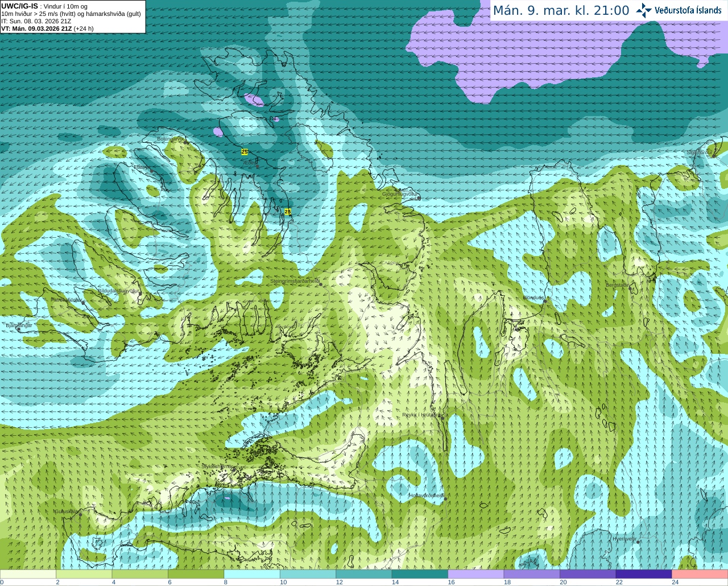
Task: Click the Steingrímsfjarðarheiði label text
Action: point(295,281)
